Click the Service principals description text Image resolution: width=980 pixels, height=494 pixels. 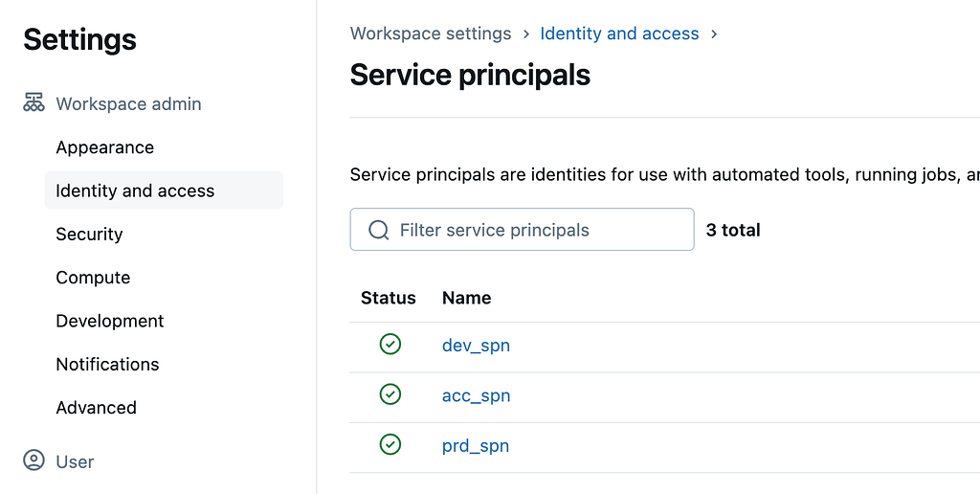665,174
